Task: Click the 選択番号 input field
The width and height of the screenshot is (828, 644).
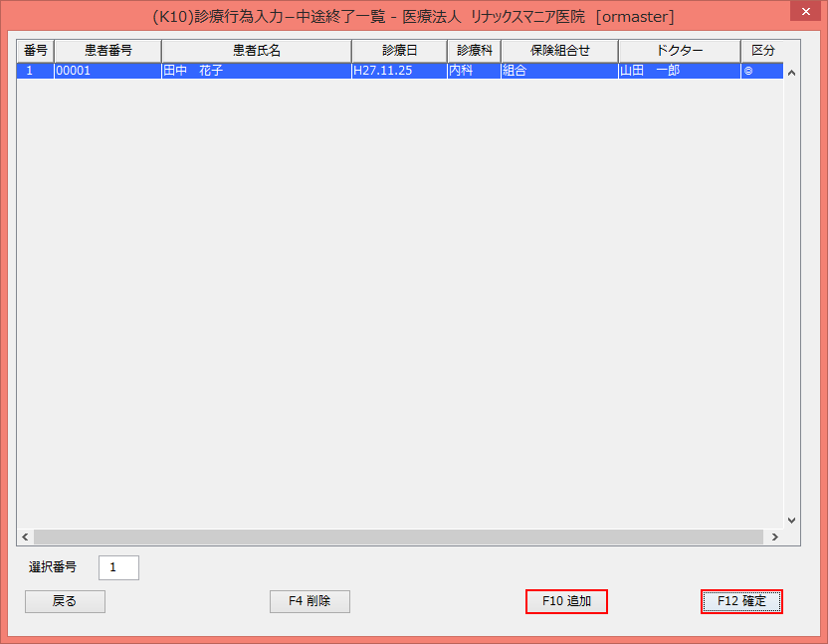Action: click(117, 567)
